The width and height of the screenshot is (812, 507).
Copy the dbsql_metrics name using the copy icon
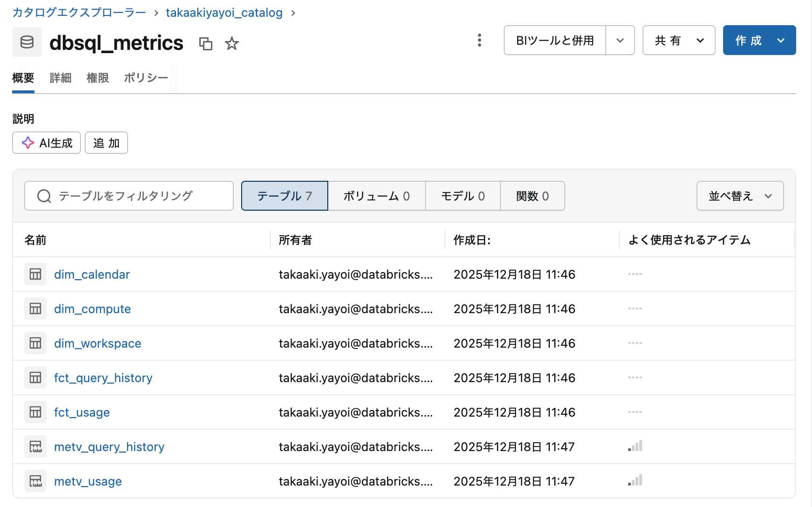206,43
